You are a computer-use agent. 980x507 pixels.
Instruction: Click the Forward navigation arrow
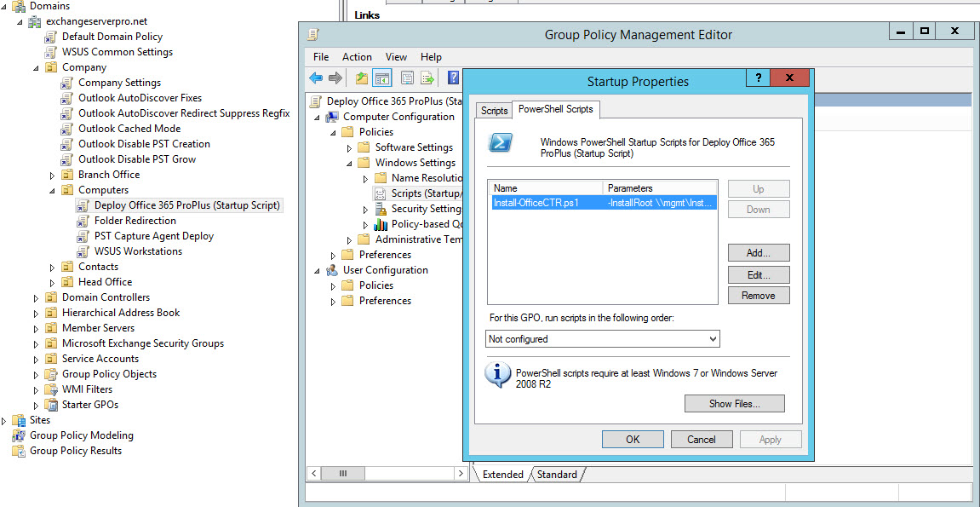pyautogui.click(x=335, y=78)
